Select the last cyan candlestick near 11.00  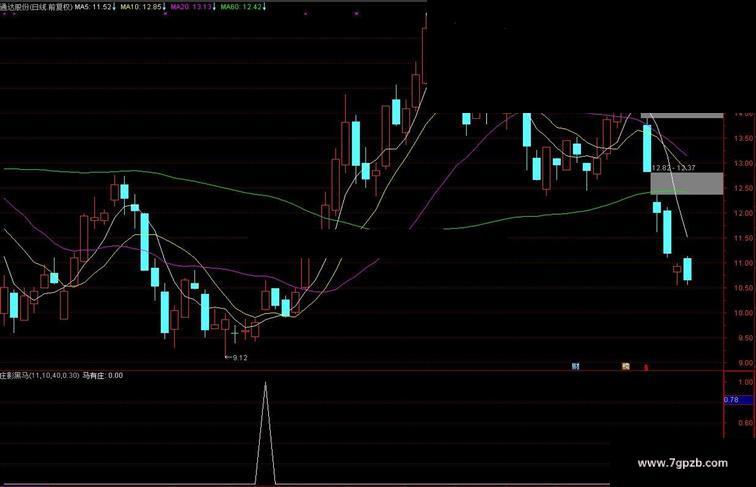[688, 270]
